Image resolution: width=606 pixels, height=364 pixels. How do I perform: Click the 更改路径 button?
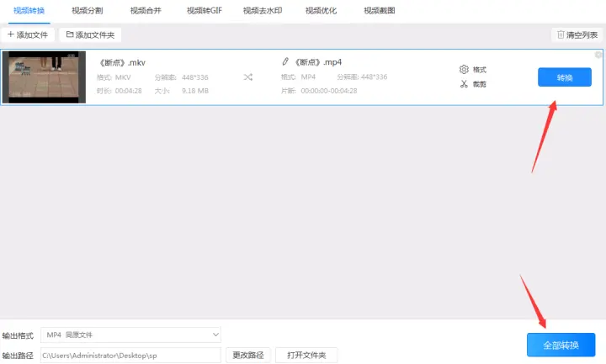tap(248, 355)
